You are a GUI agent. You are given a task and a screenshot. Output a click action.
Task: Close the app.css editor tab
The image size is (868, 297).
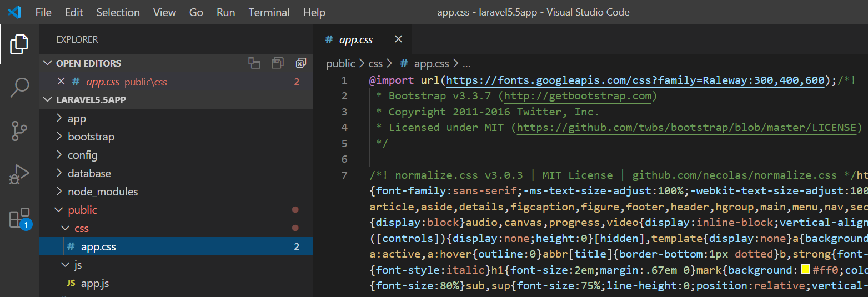398,39
